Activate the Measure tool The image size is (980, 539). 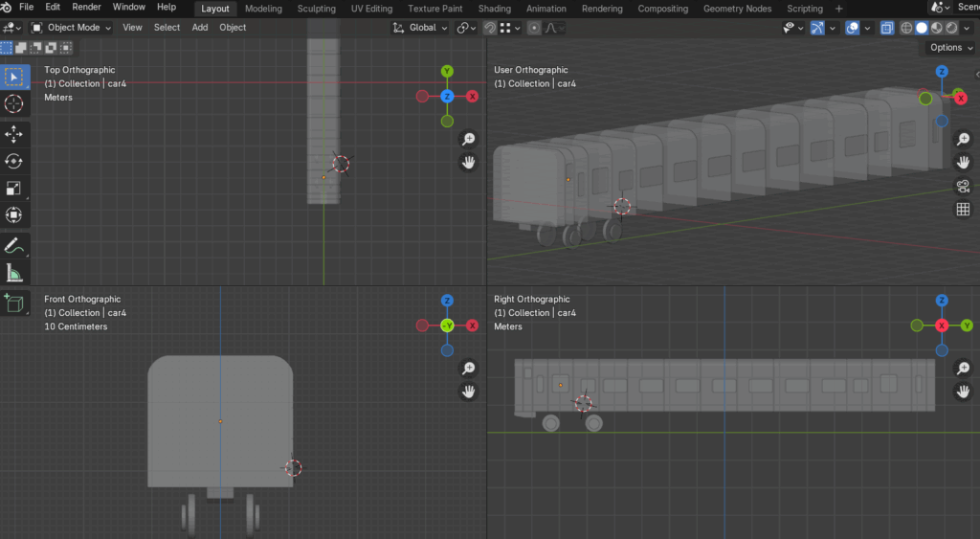click(14, 274)
